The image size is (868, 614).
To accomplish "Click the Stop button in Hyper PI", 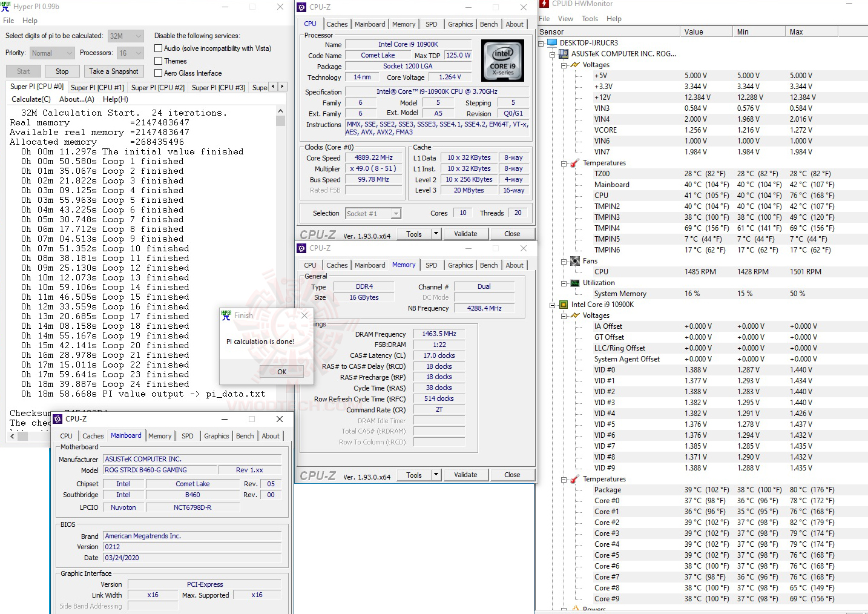I will pos(62,71).
